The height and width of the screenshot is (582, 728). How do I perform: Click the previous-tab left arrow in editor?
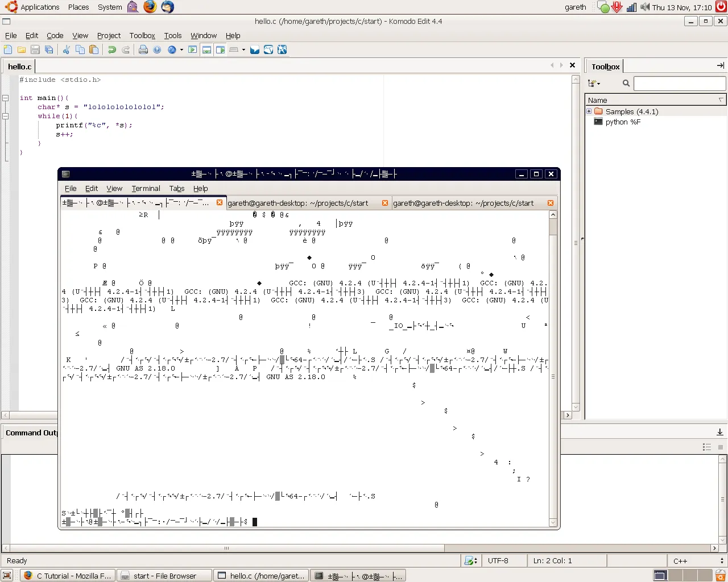552,65
